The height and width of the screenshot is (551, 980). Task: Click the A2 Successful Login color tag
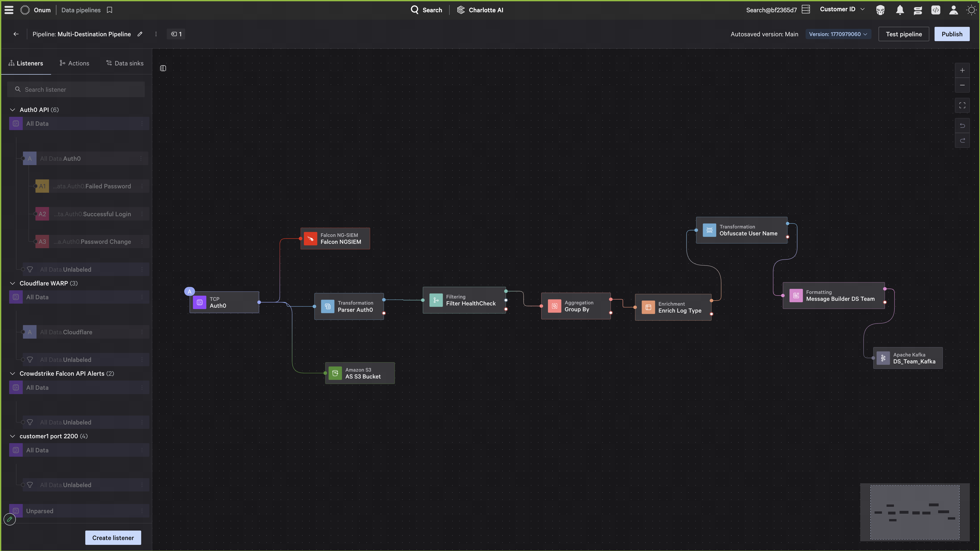pyautogui.click(x=42, y=214)
